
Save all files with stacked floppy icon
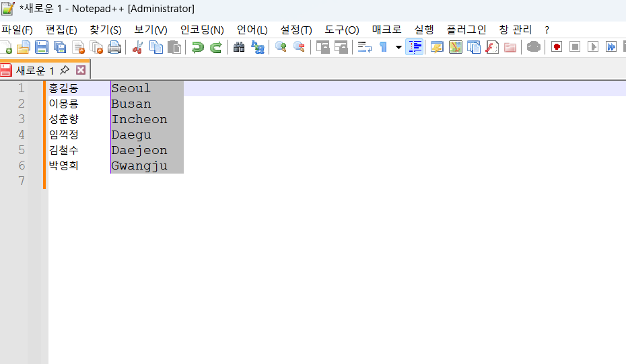point(60,47)
